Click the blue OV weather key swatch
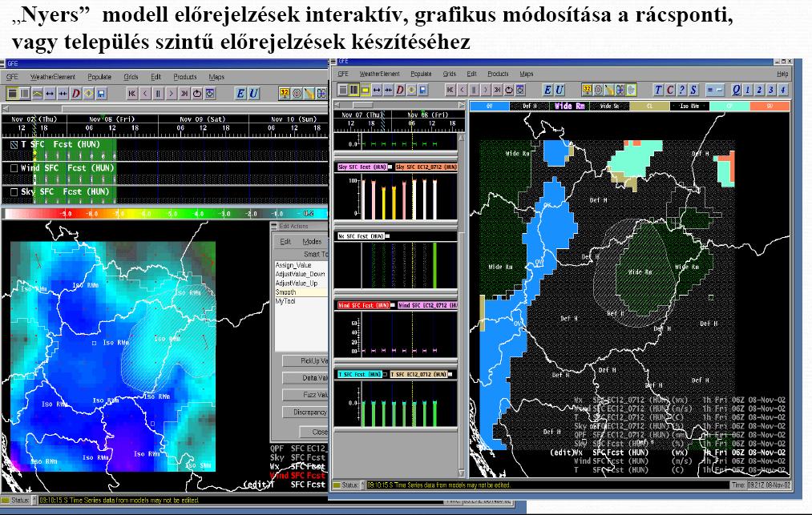 490,106
